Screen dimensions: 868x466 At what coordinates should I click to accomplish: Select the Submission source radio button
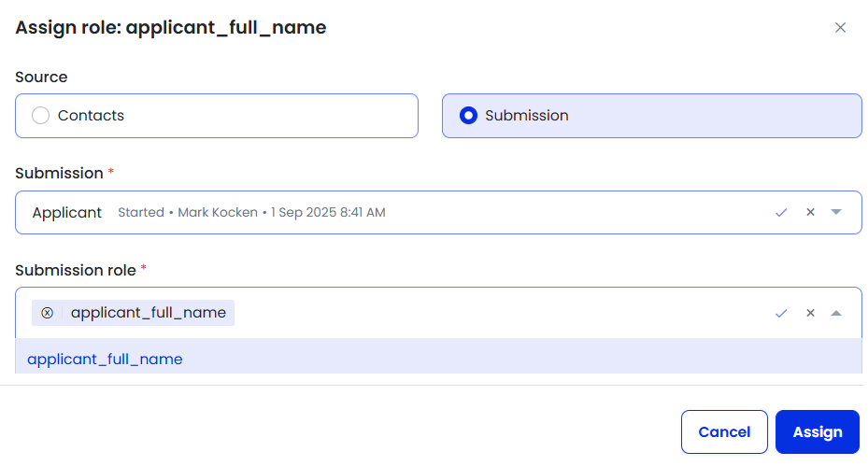point(468,116)
